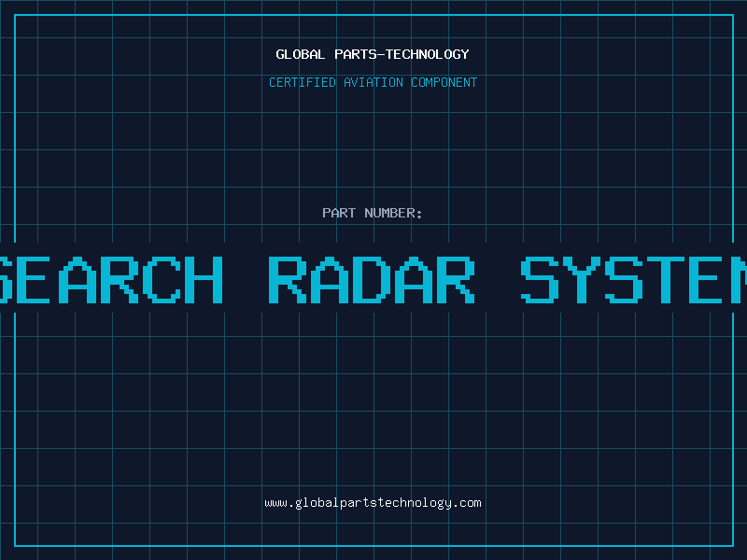The height and width of the screenshot is (560, 747).
Task: Click the .com ending of the URL
Action: [467, 503]
